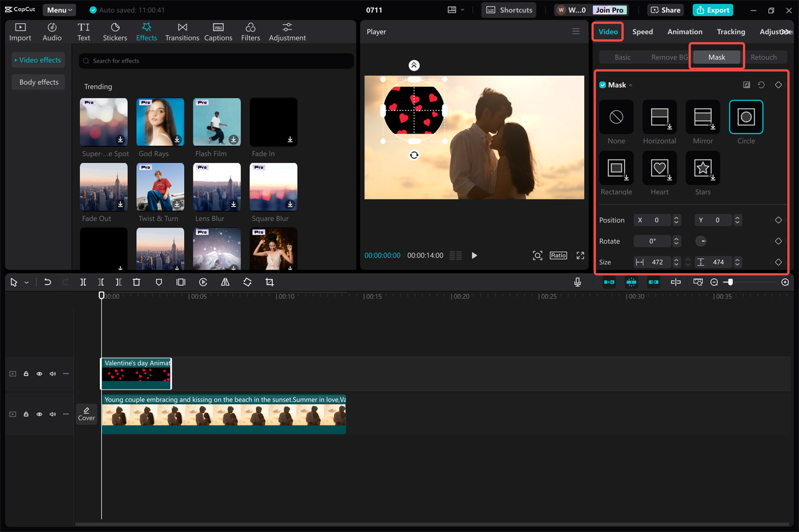Open the voiceover recording microphone tool
Image resolution: width=799 pixels, height=532 pixels.
577,282
